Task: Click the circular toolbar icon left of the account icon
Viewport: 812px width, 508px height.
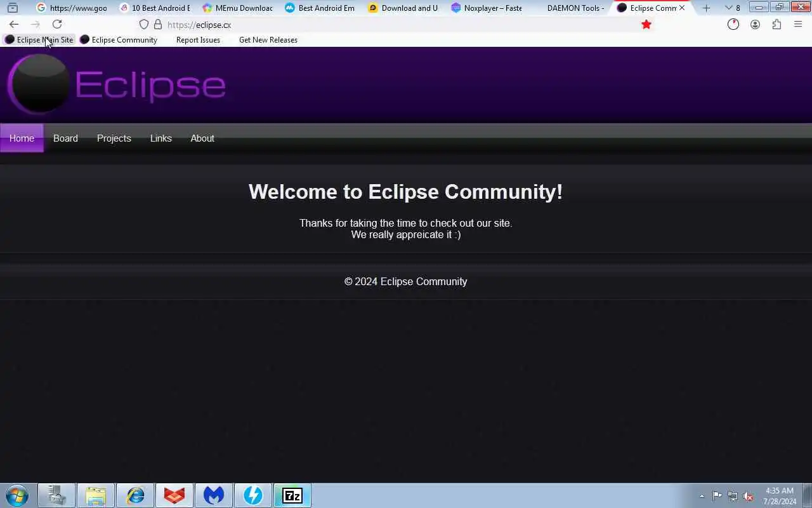Action: coord(733,24)
